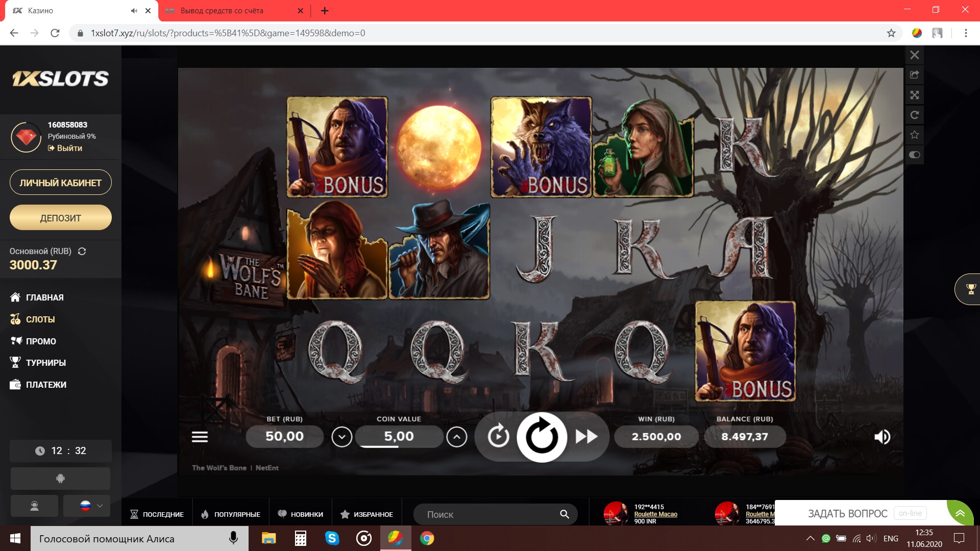
Task: Open the trophy tournaments side tab
Action: tap(970, 289)
